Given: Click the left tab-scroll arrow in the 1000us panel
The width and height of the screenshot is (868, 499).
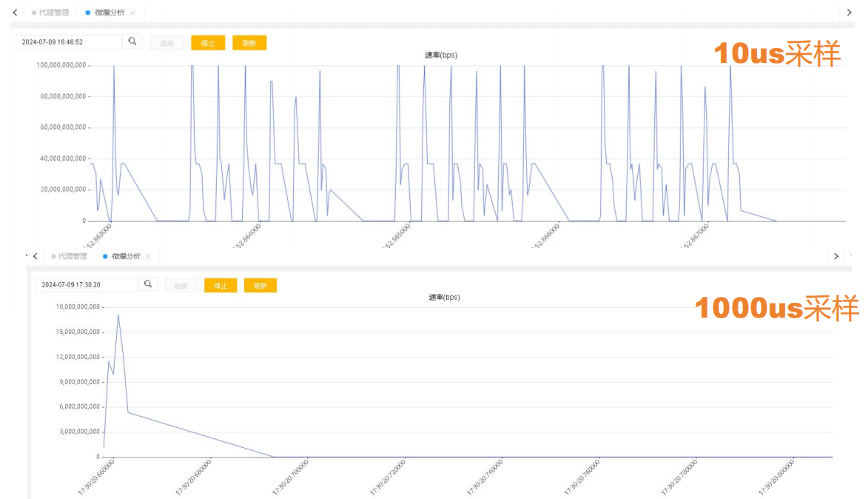Looking at the screenshot, I should (x=35, y=256).
